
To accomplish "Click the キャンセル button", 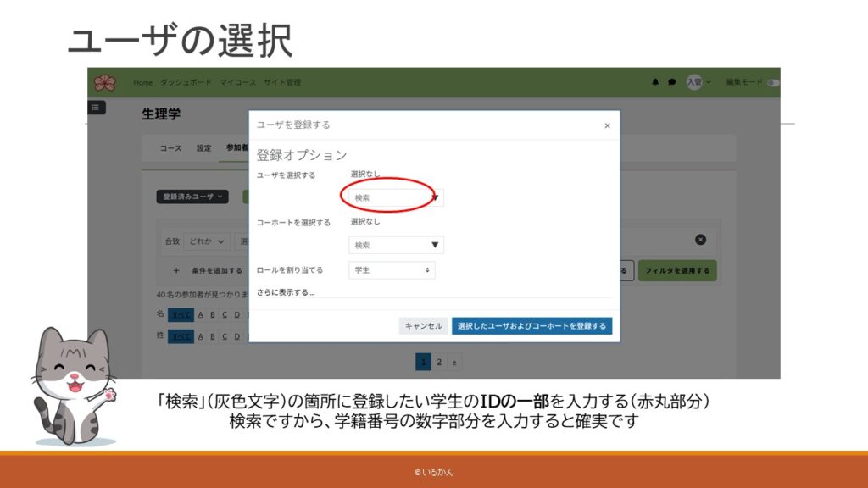I will tap(423, 326).
